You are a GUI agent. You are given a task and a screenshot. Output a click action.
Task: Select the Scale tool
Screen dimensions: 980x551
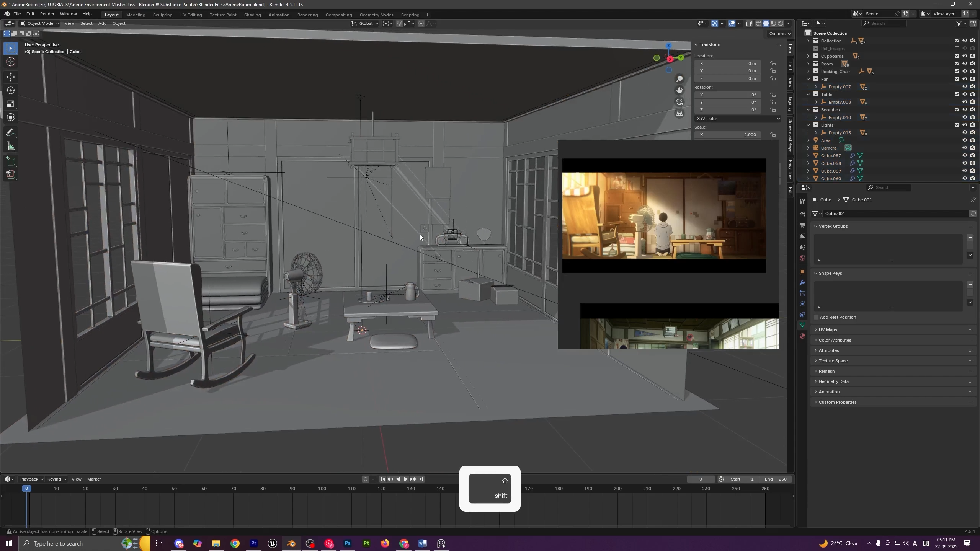[11, 104]
